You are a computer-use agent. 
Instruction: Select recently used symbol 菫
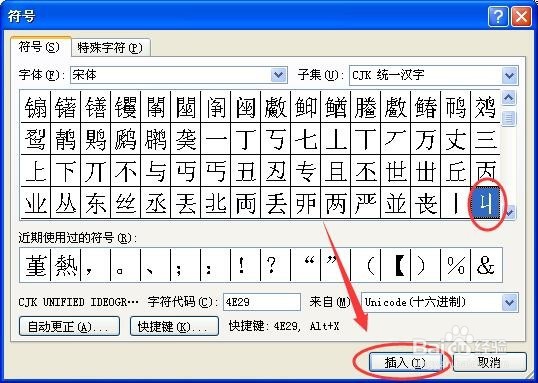click(x=35, y=265)
